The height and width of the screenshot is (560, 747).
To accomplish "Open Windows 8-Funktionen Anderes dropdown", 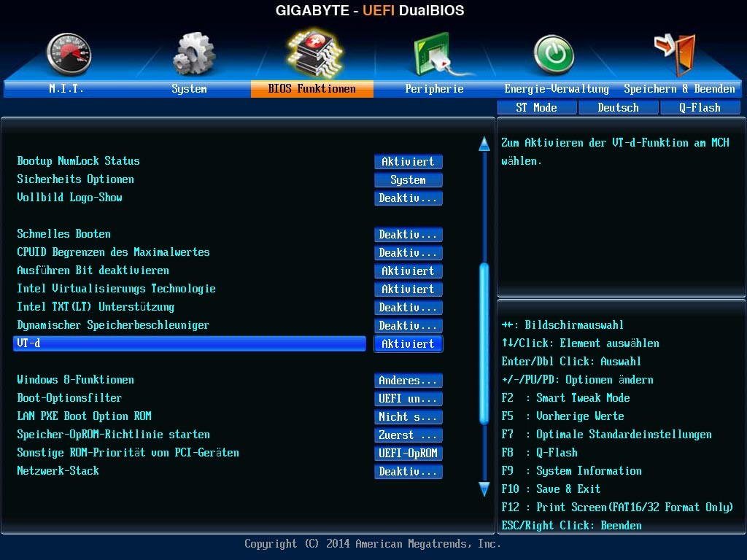I will (x=409, y=380).
